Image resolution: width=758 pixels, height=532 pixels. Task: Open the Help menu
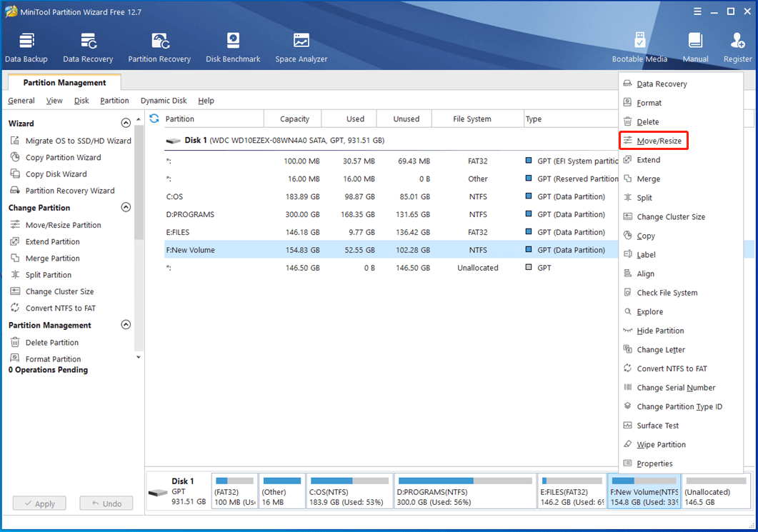(206, 101)
